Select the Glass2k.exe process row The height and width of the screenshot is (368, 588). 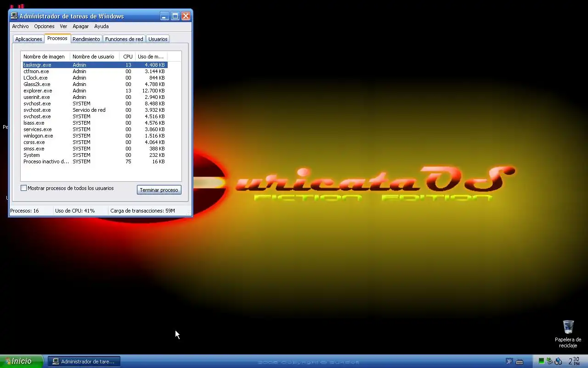[x=95, y=84]
